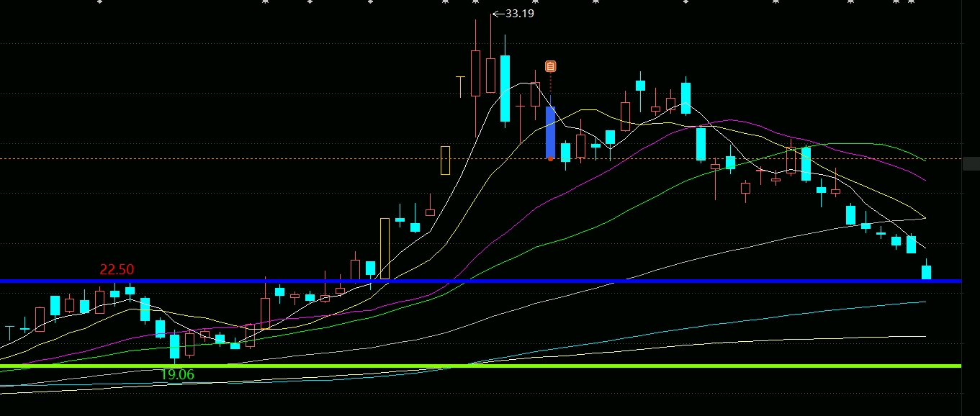Click the green 19.06 low price label
Viewport: 980px width, 416px height.
[177, 374]
